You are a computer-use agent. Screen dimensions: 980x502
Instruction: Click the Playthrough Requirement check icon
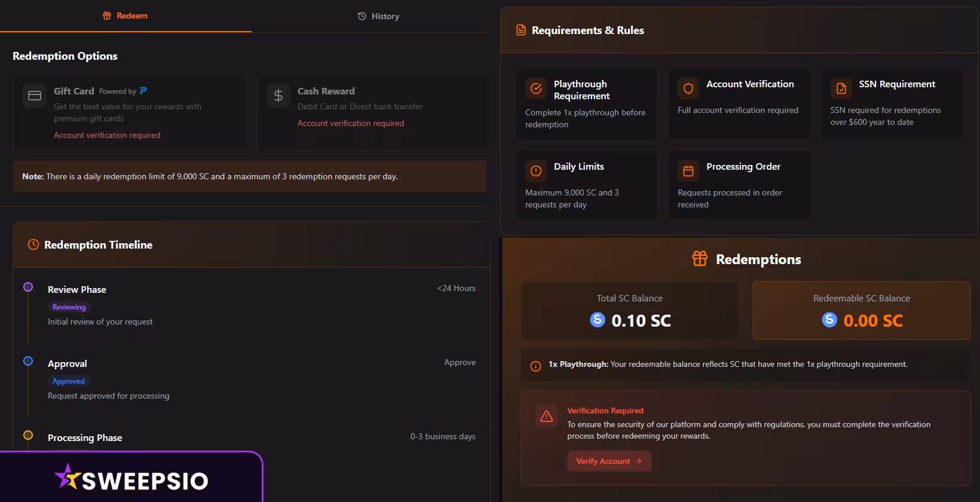tap(536, 88)
